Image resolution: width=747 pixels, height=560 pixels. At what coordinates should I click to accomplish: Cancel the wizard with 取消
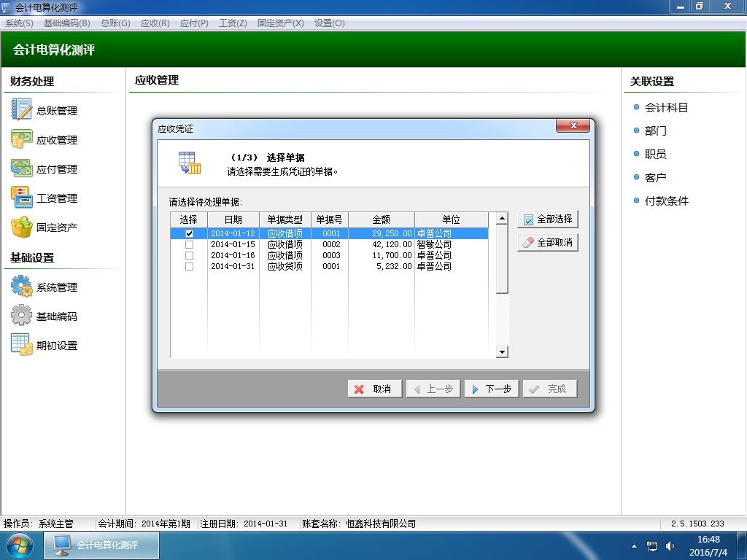point(374,389)
